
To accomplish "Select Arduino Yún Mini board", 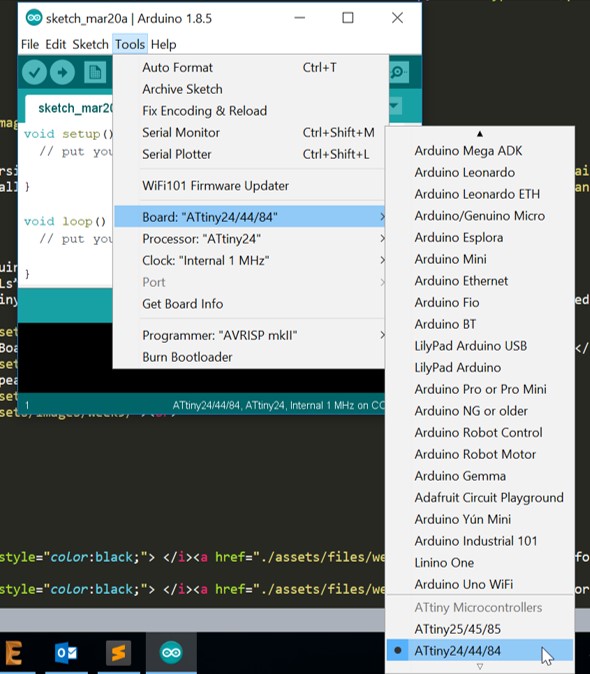I will click(x=480, y=519).
